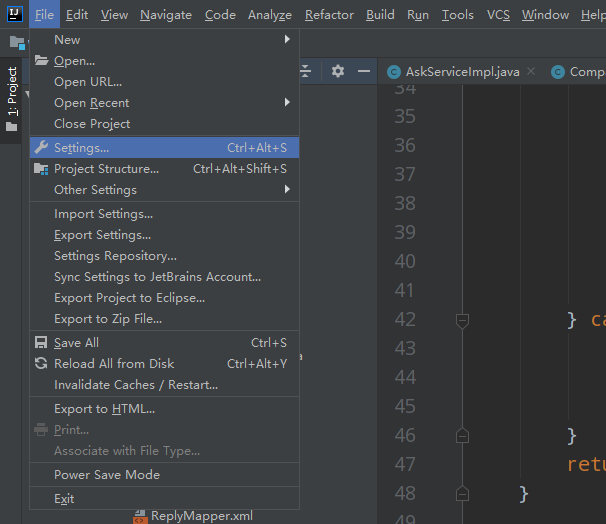Open the Build menu
The width and height of the screenshot is (606, 524).
pos(380,15)
